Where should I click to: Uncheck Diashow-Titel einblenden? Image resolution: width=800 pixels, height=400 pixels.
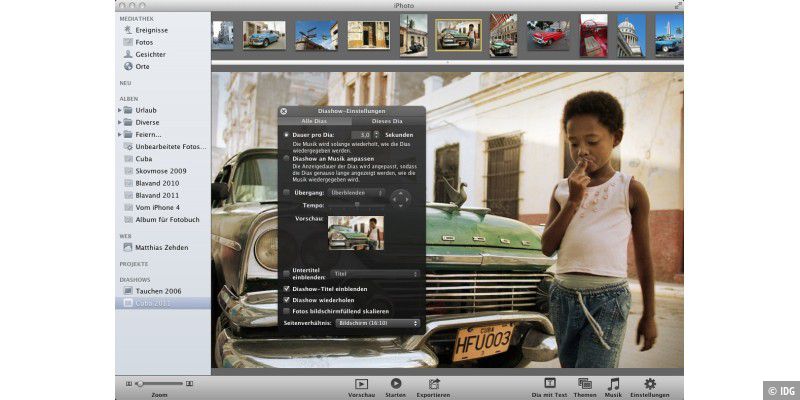[x=287, y=287]
